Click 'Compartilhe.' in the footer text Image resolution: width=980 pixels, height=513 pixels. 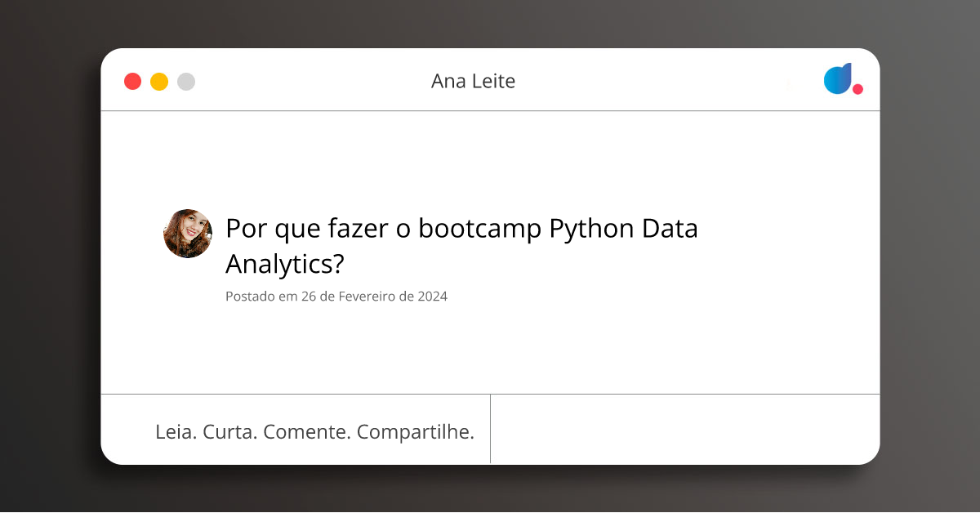pos(416,432)
